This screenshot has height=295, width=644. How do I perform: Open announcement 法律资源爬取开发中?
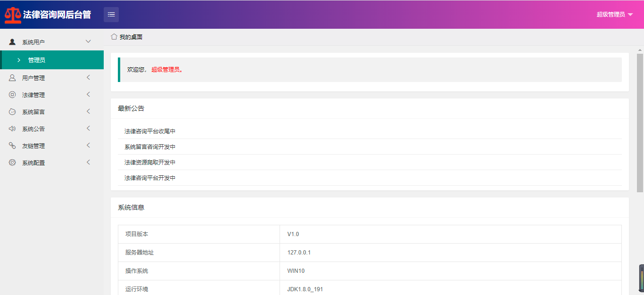point(150,163)
